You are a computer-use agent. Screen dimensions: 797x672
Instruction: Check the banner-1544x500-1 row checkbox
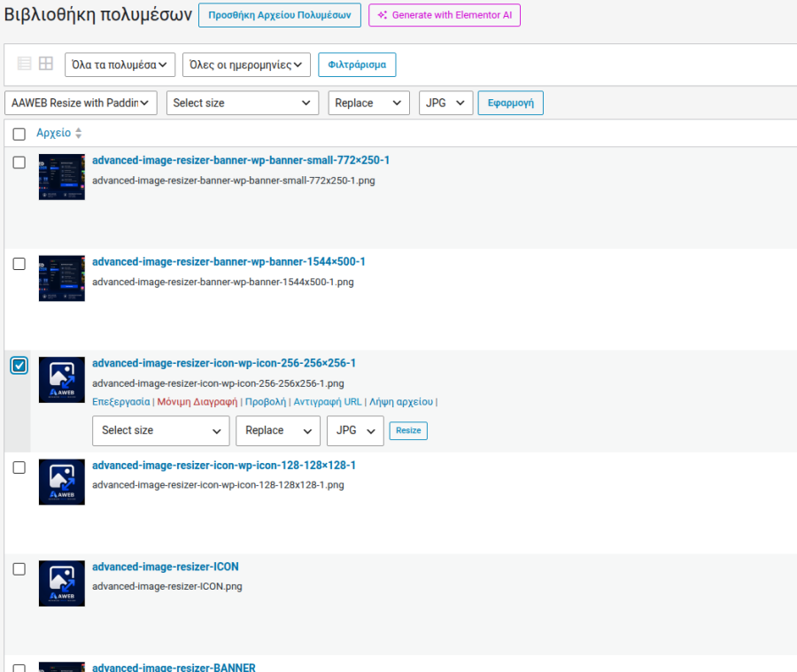pos(19,264)
